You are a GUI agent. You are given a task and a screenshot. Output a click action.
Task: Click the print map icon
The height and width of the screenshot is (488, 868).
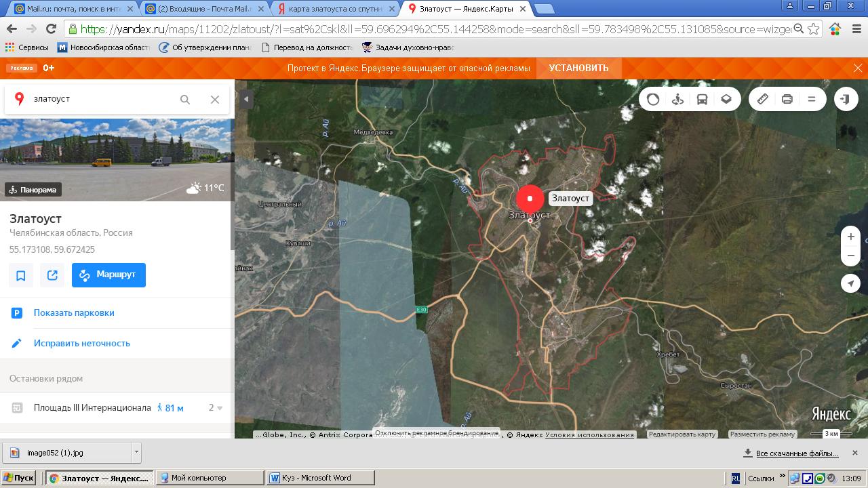point(787,99)
